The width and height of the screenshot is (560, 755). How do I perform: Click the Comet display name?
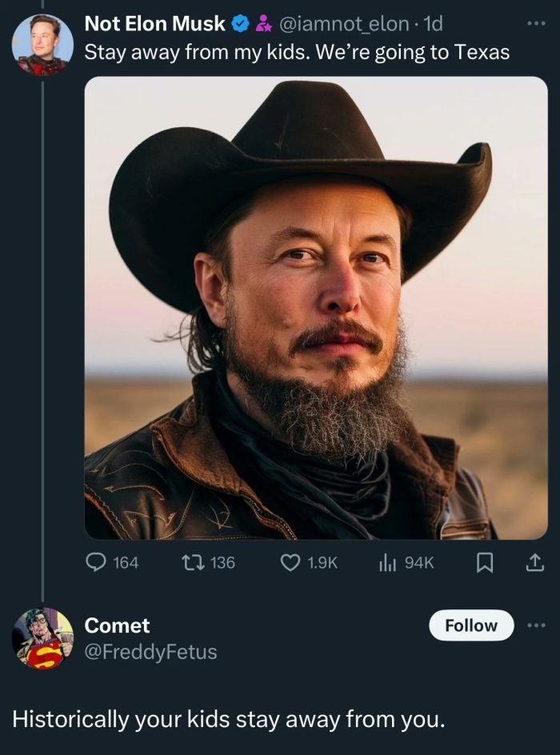click(117, 625)
